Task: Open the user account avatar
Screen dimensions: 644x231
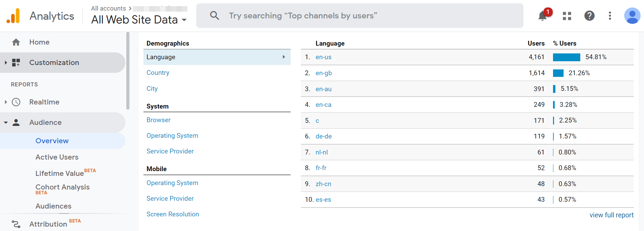Action: tap(632, 16)
